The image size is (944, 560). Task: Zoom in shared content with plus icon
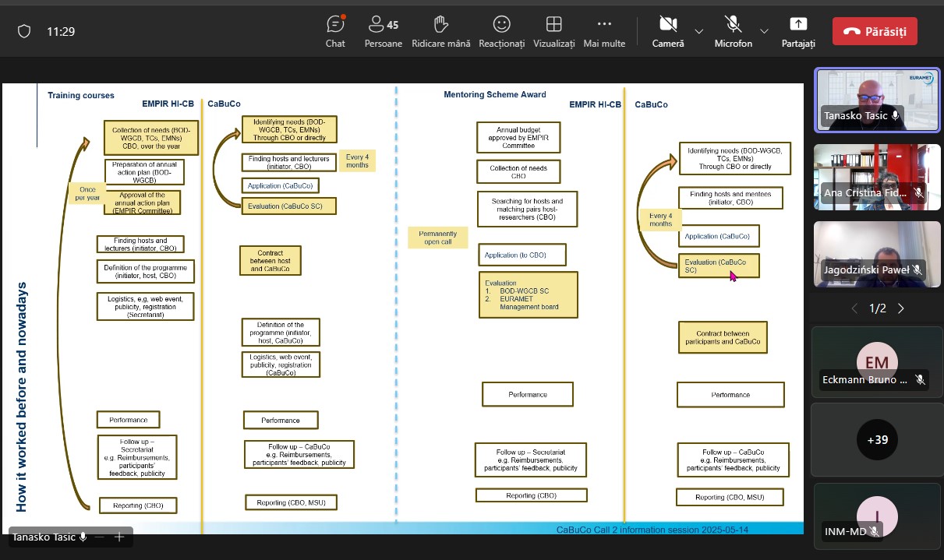[119, 537]
